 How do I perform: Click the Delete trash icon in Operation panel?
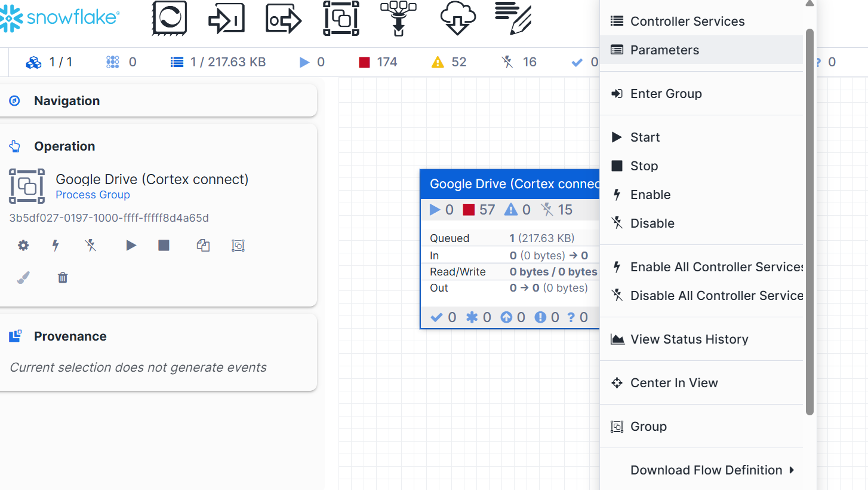(63, 277)
